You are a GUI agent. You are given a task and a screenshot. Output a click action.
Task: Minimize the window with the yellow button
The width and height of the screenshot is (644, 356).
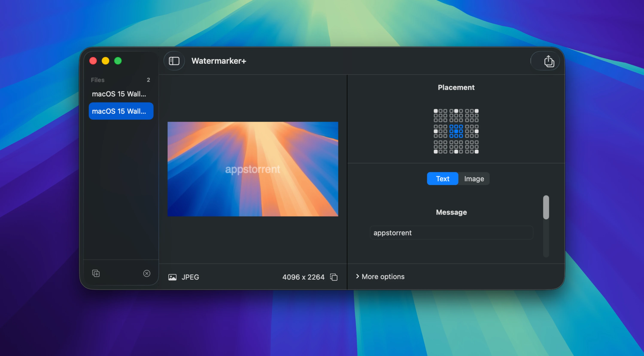pyautogui.click(x=105, y=61)
